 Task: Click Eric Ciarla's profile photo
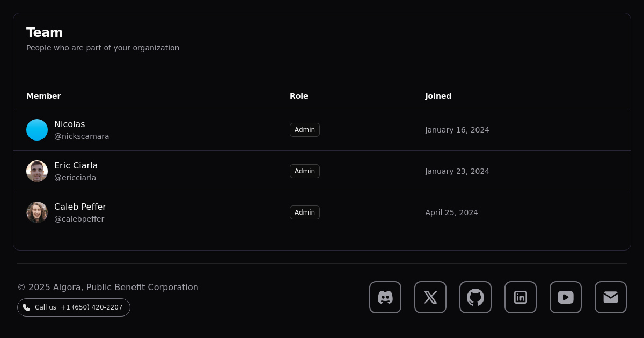coord(37,171)
